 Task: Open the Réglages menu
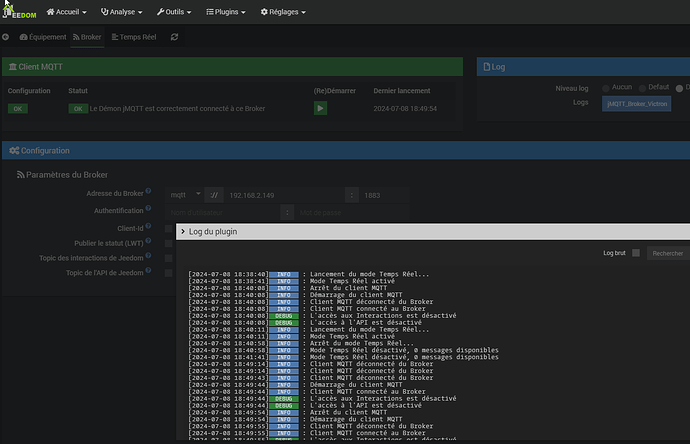(x=283, y=12)
